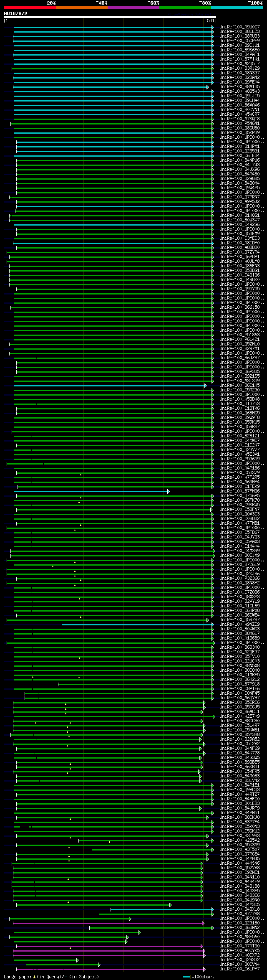Click the UniRef100_Q231B0 label

coord(239,923)
